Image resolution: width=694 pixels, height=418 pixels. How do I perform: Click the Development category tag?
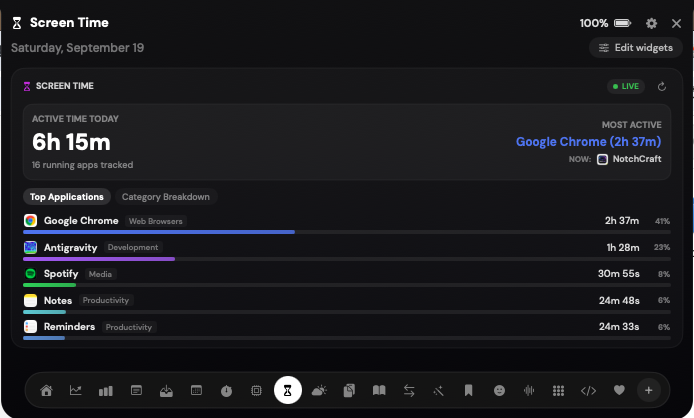pos(133,248)
